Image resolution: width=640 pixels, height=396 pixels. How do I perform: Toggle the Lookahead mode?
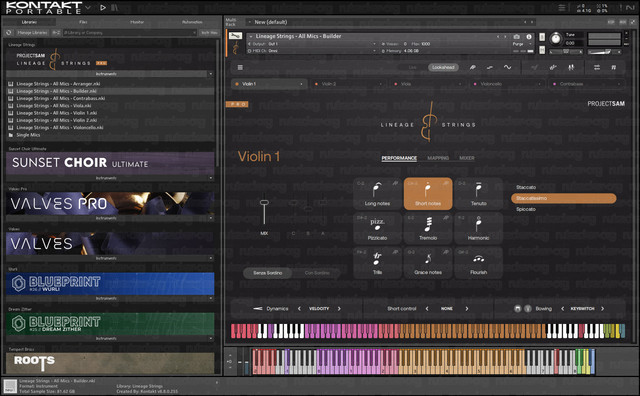[443, 67]
